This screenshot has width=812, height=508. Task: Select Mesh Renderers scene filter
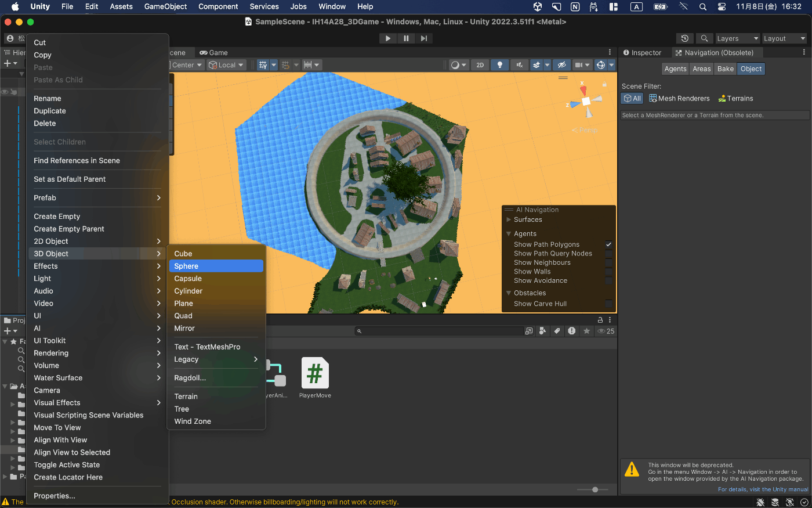(x=679, y=99)
